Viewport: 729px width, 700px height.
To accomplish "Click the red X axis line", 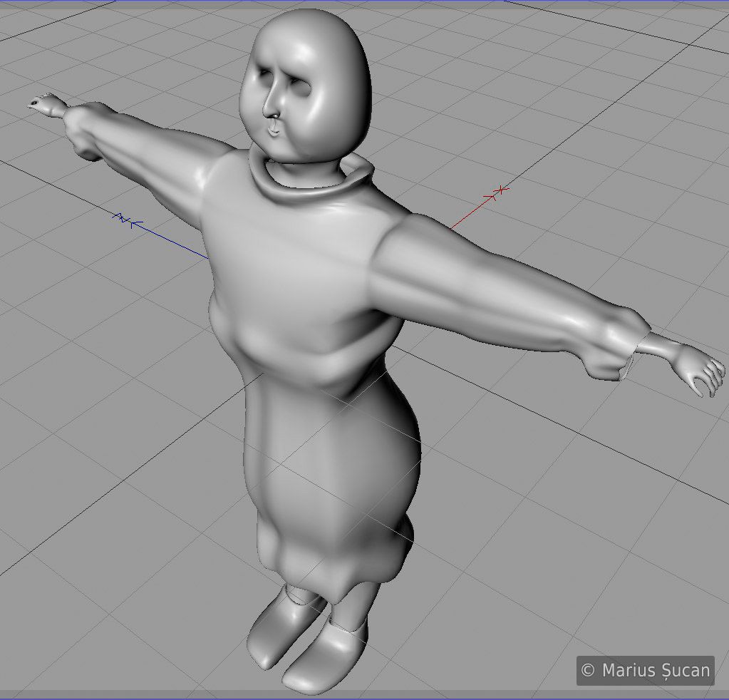I will (x=470, y=212).
